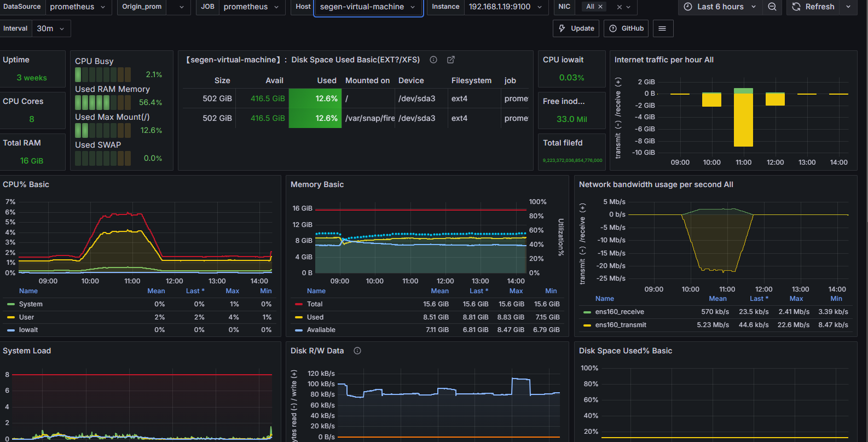
Task: Click the clock icon in time picker
Action: tap(688, 7)
